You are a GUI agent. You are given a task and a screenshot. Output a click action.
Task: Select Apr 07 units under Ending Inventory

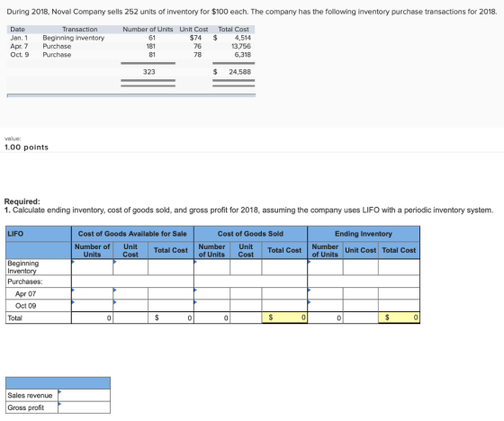[x=325, y=294]
